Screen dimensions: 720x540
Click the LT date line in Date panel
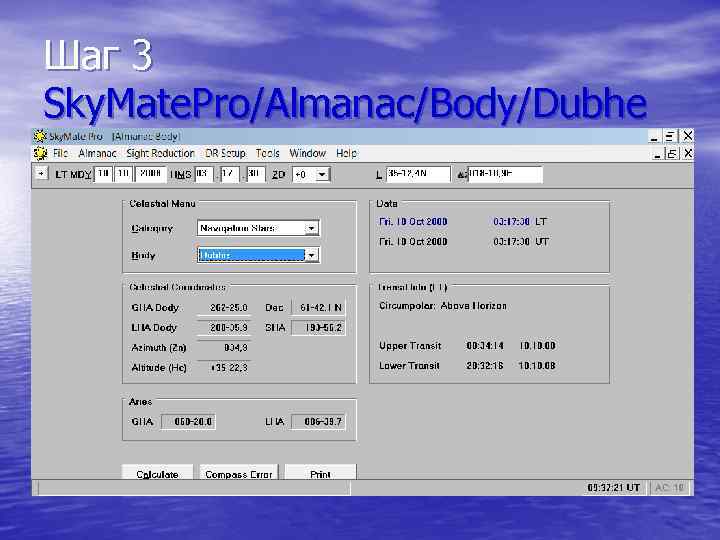point(462,222)
